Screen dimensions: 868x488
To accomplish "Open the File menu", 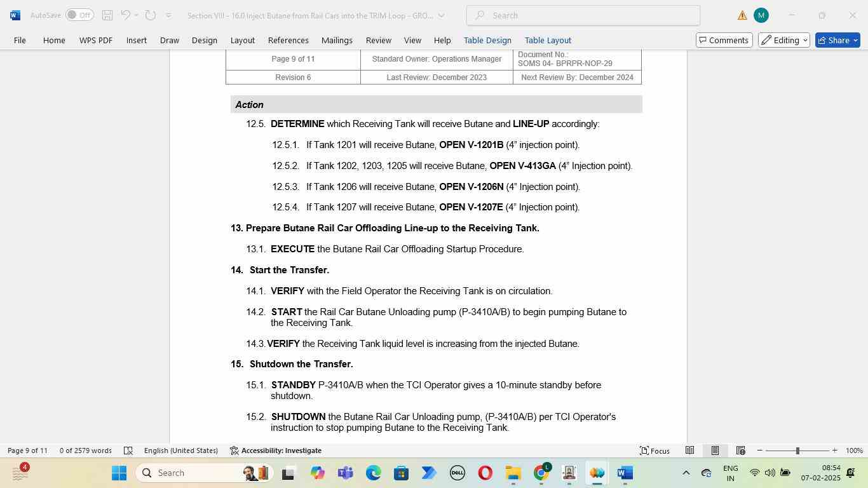I will pyautogui.click(x=20, y=40).
